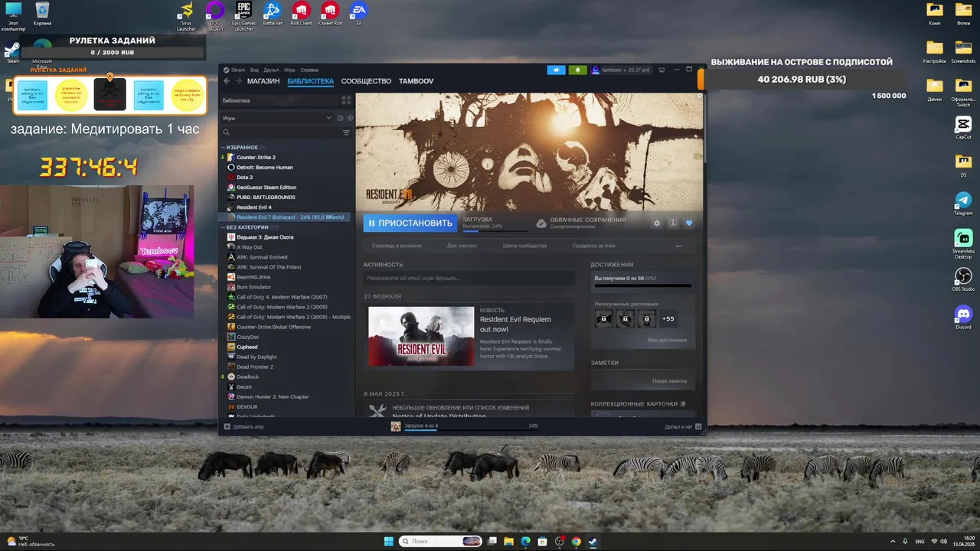
Task: Click Добавить игру at bottom left
Action: pyautogui.click(x=244, y=426)
